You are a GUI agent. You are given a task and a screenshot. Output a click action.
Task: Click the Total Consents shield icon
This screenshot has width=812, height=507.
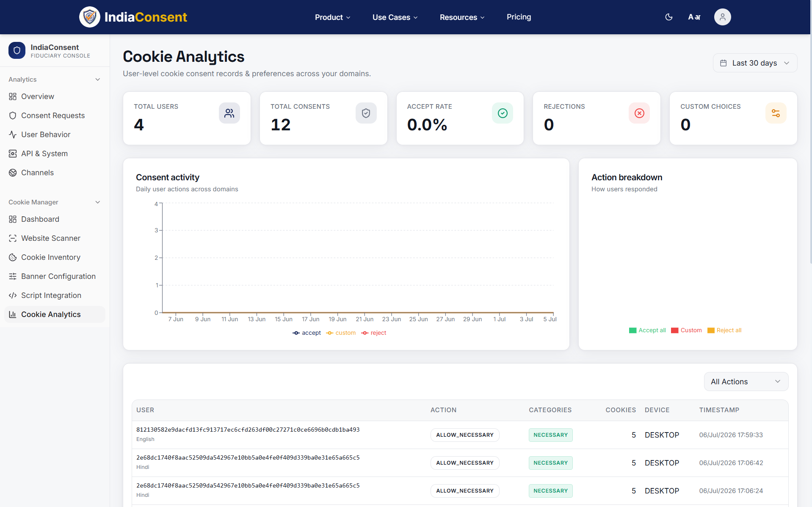[366, 113]
